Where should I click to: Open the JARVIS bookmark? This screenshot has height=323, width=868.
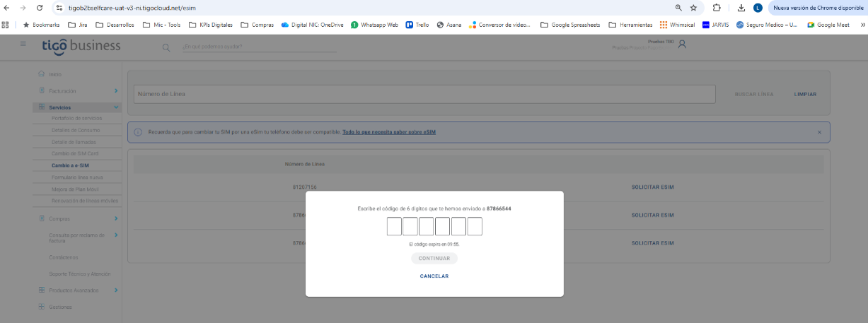(x=716, y=24)
